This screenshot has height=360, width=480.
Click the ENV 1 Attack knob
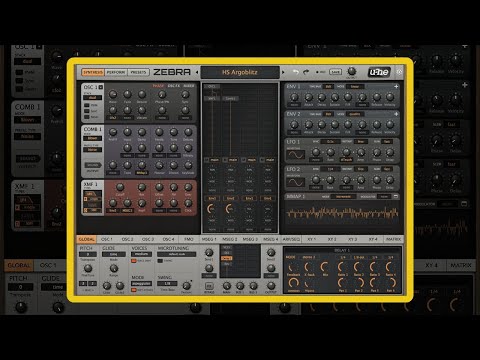[309, 97]
